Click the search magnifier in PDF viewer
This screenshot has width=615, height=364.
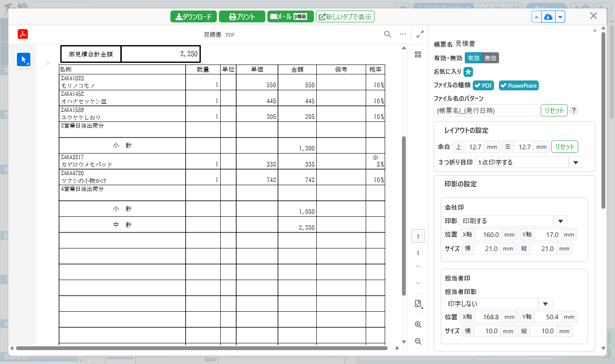(387, 34)
